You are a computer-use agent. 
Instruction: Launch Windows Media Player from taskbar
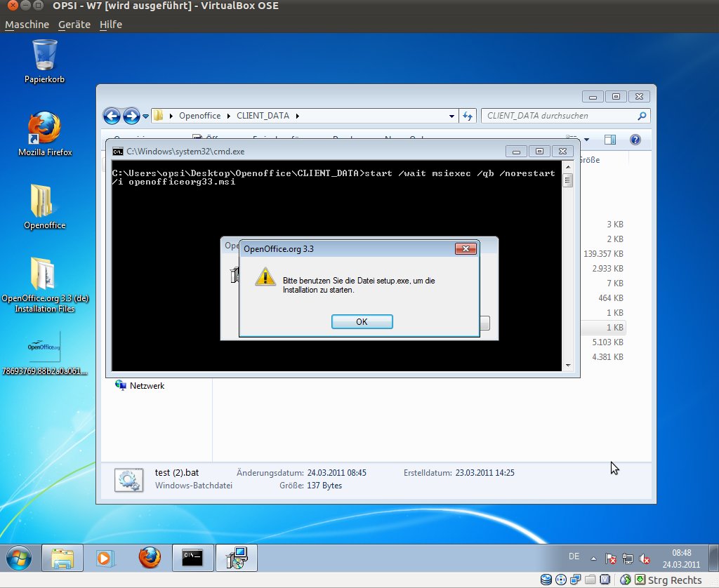[105, 558]
